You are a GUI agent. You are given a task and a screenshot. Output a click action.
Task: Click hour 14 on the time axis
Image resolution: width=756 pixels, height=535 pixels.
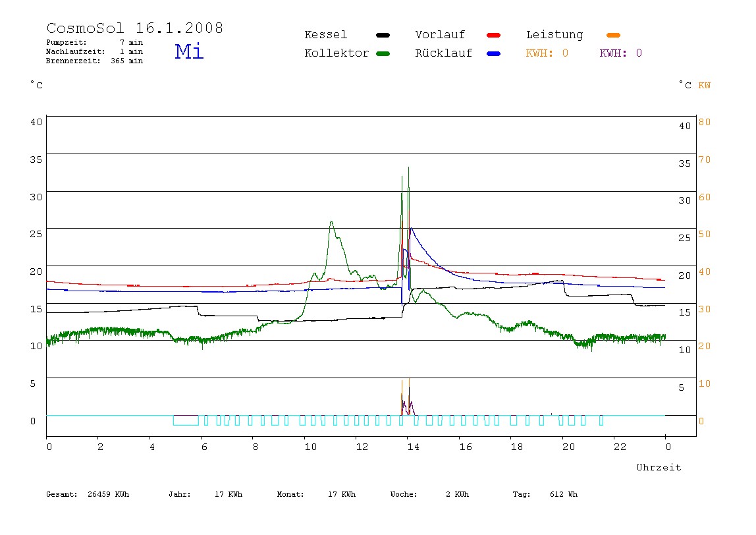coord(413,447)
